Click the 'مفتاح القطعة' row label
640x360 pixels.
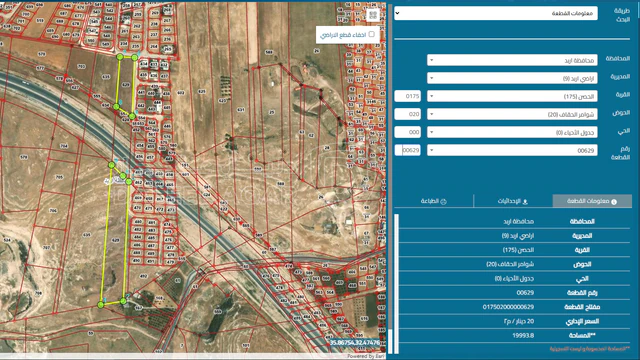582,307
